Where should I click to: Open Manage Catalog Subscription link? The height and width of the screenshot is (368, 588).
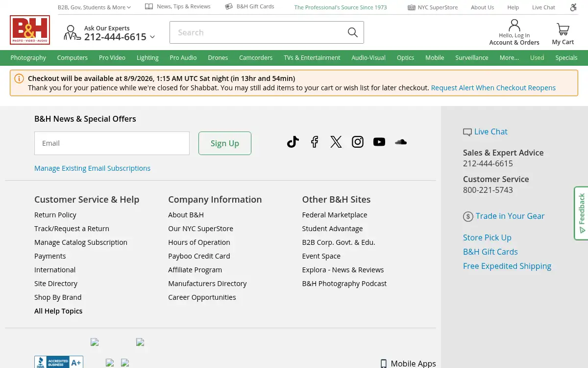(81, 242)
